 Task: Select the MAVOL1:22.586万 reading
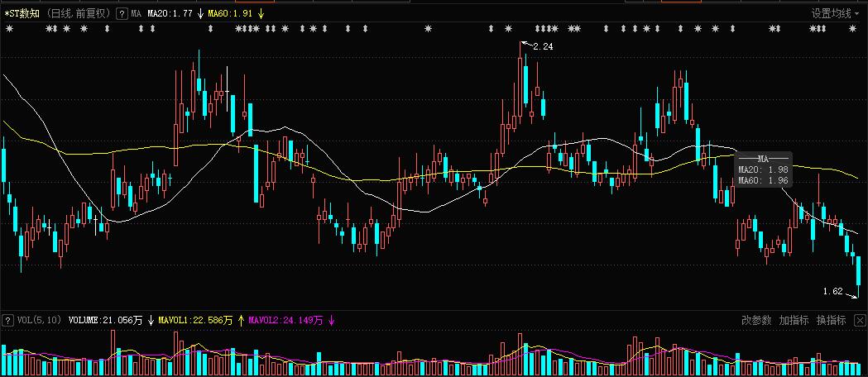[195, 320]
